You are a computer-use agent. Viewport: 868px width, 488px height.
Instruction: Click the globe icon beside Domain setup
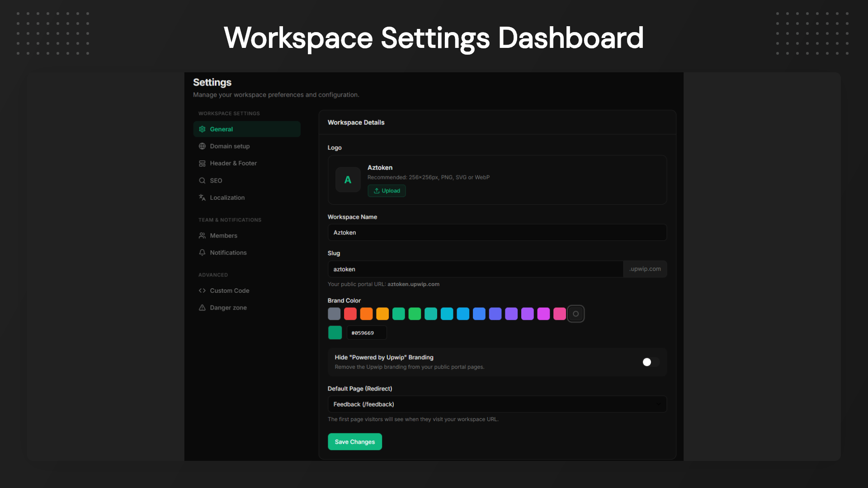click(202, 146)
